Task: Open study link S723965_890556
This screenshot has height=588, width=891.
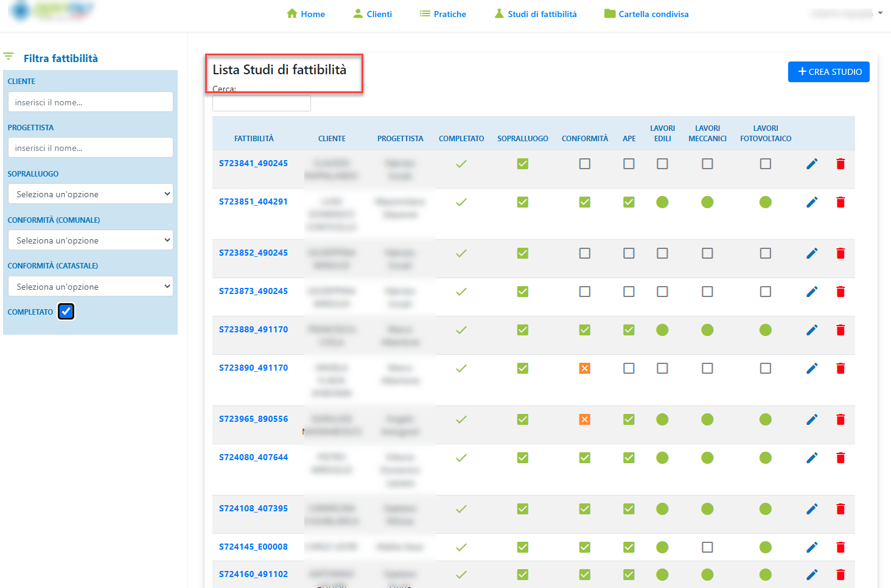Action: 253,419
